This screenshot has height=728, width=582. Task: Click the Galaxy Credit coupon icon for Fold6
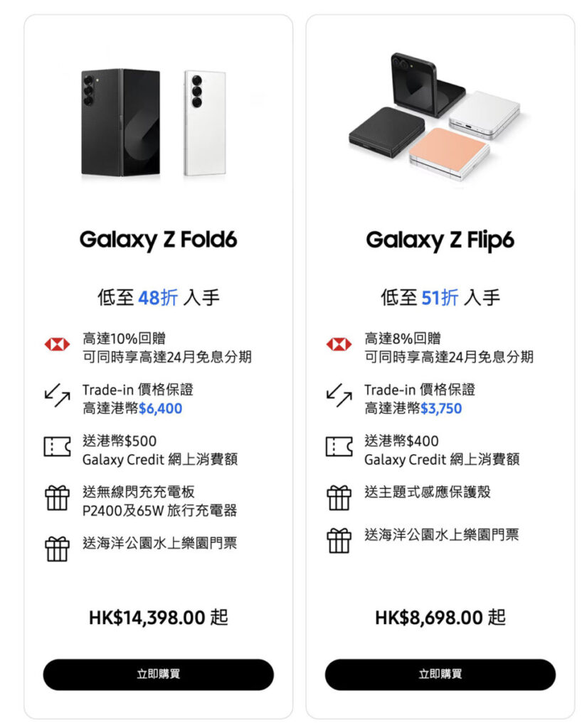click(57, 447)
